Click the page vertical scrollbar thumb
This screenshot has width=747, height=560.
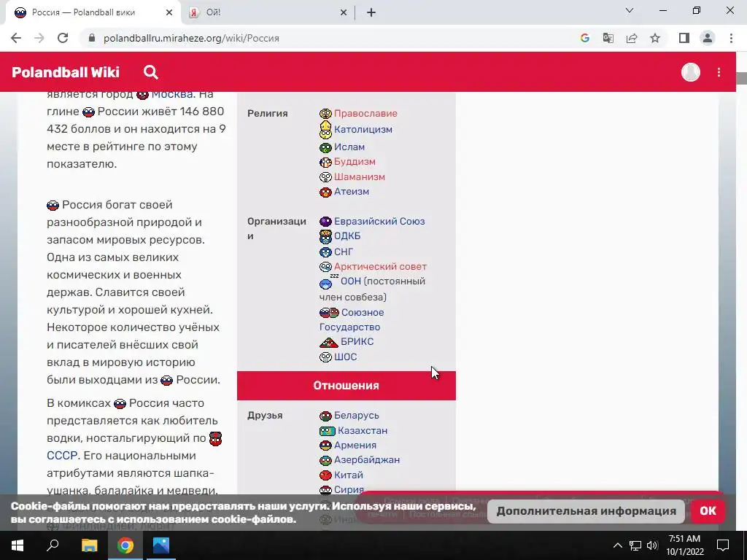click(x=741, y=79)
